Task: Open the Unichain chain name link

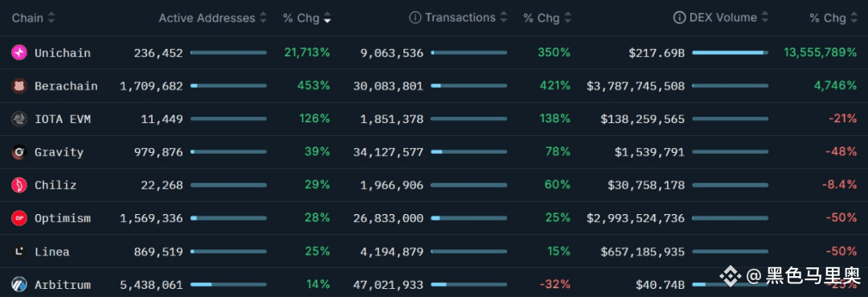Action: point(63,53)
